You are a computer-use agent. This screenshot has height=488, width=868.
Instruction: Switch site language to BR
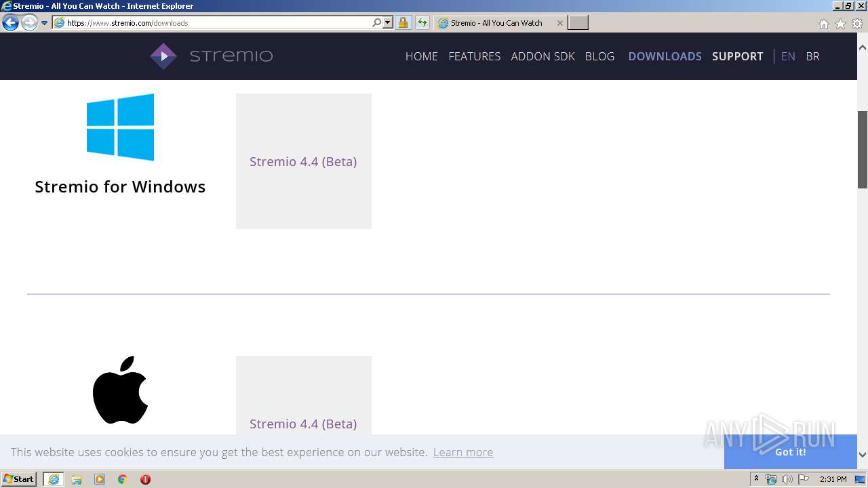812,56
